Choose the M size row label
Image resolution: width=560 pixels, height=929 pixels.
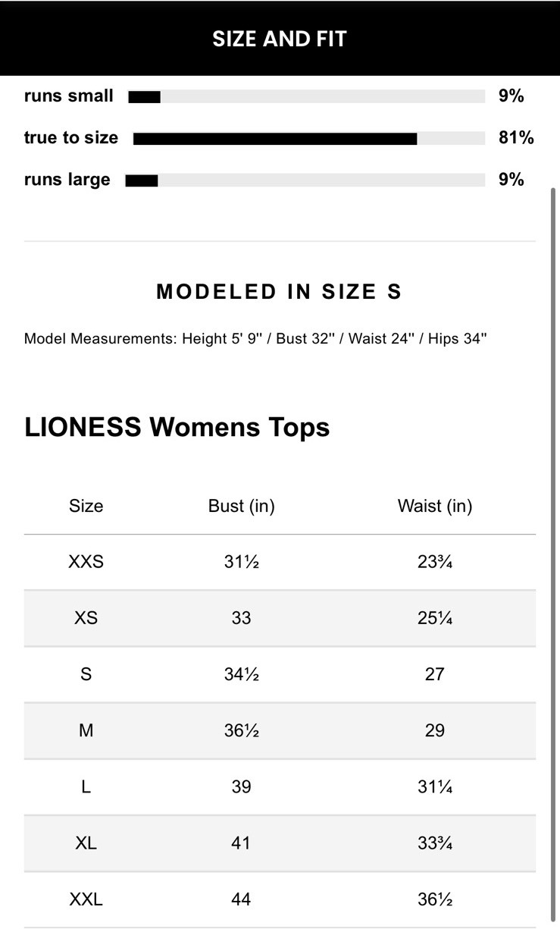[x=86, y=730]
